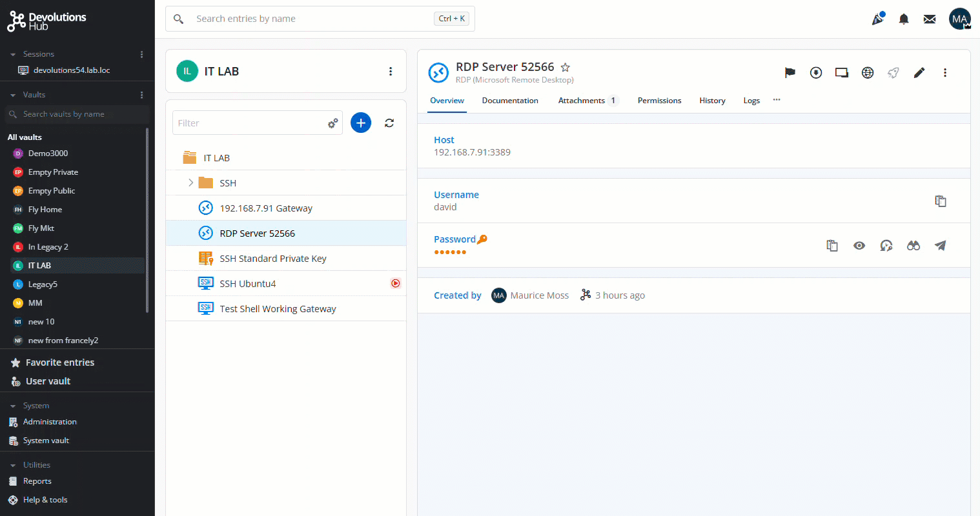The image size is (980, 516).
Task: Click the binoculars icon beside password
Action: (913, 246)
